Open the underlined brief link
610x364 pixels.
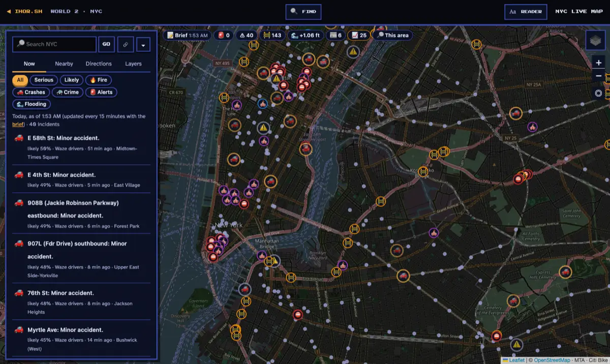pos(18,124)
